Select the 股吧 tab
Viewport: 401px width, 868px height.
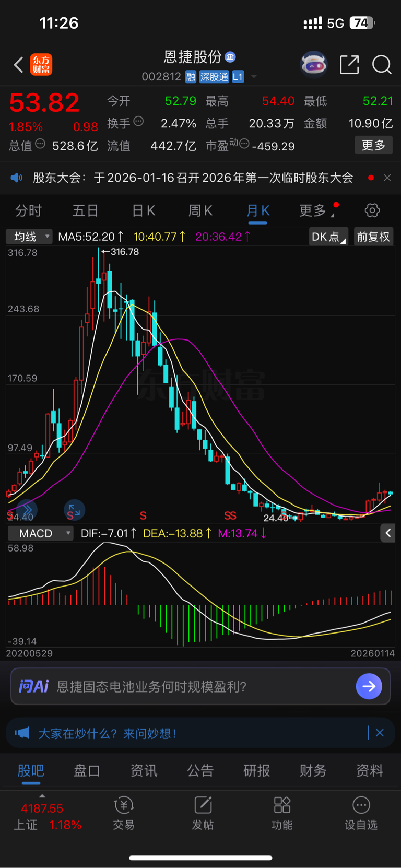pyautogui.click(x=31, y=770)
